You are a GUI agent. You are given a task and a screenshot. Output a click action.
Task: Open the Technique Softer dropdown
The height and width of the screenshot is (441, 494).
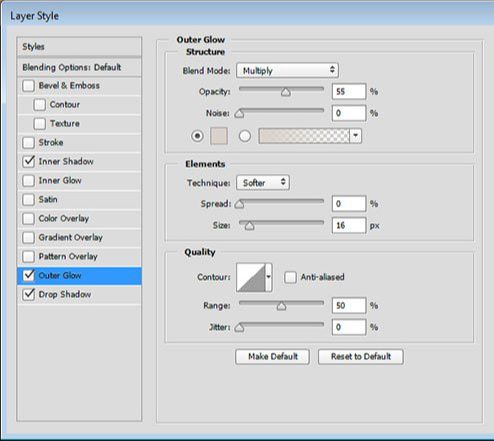pyautogui.click(x=263, y=183)
